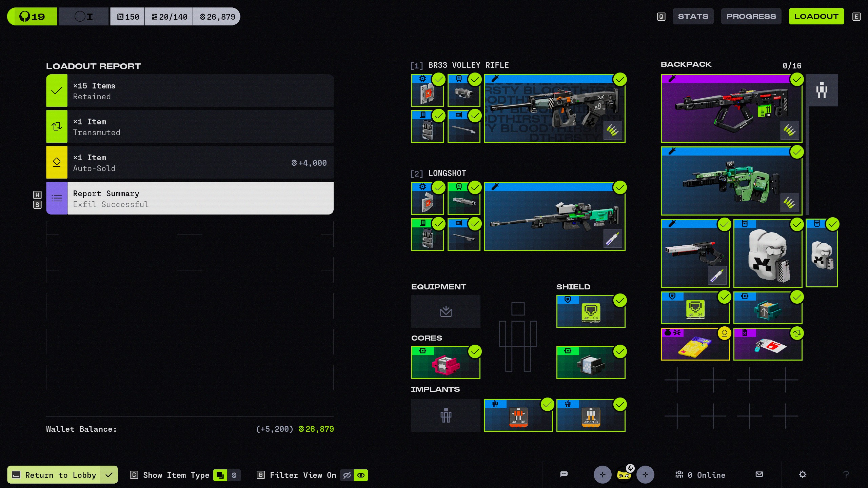868x488 pixels.
Task: Turn off Filter View with crossed-eye icon
Action: [347, 475]
